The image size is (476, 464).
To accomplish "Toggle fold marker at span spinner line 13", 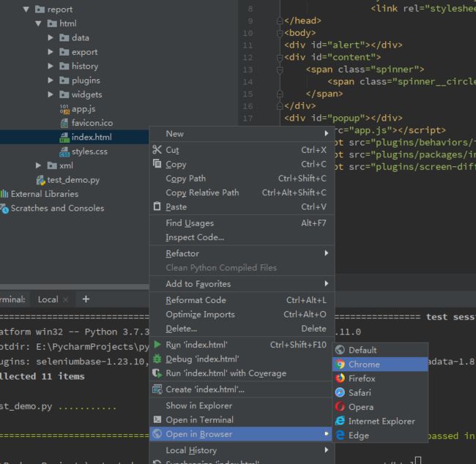I will (280, 70).
